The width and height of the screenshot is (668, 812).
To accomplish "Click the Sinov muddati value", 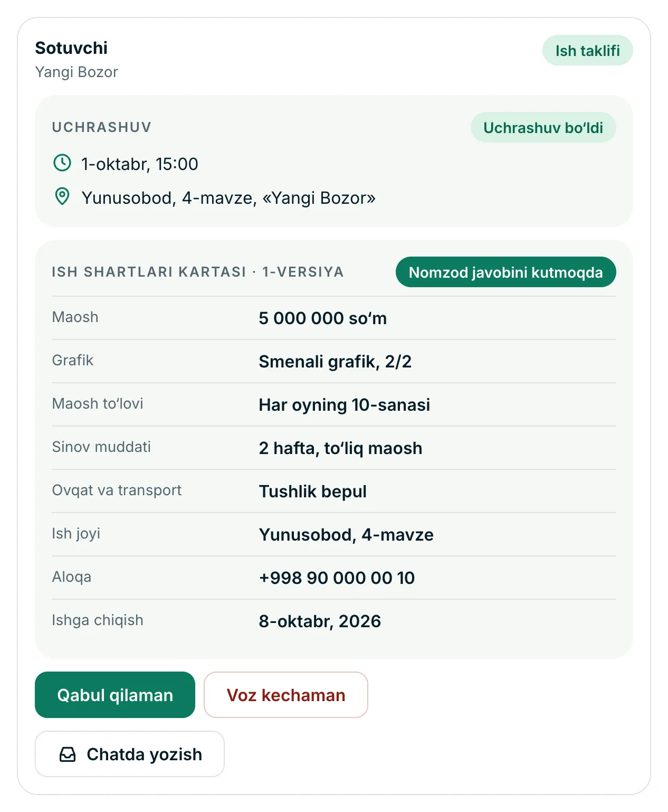I will pyautogui.click(x=340, y=448).
